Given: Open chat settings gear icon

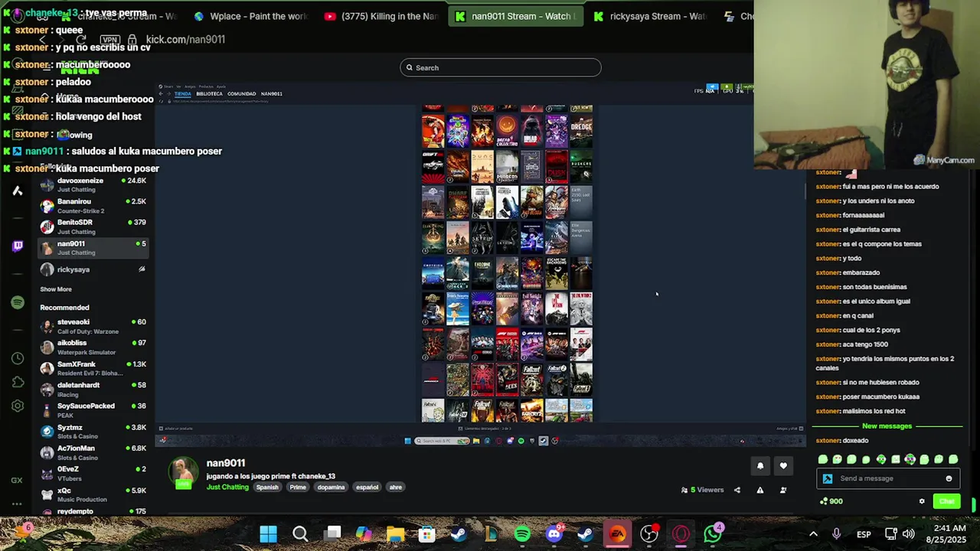Looking at the screenshot, I should tap(922, 501).
